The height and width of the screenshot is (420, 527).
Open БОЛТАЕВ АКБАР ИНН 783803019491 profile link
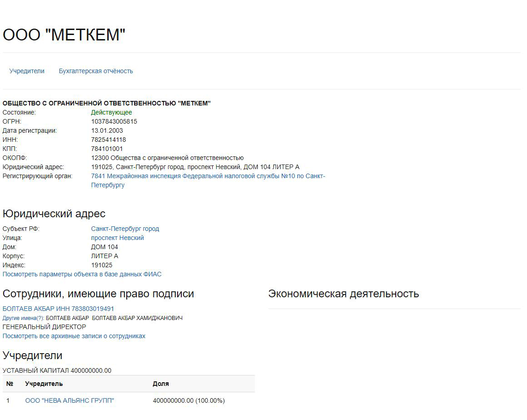pyautogui.click(x=58, y=309)
